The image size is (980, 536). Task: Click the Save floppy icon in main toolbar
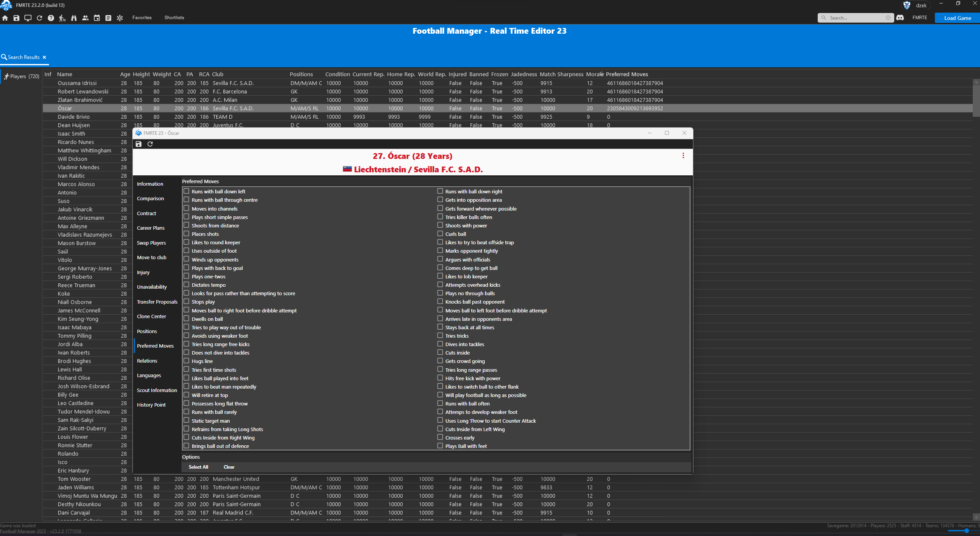(x=16, y=18)
